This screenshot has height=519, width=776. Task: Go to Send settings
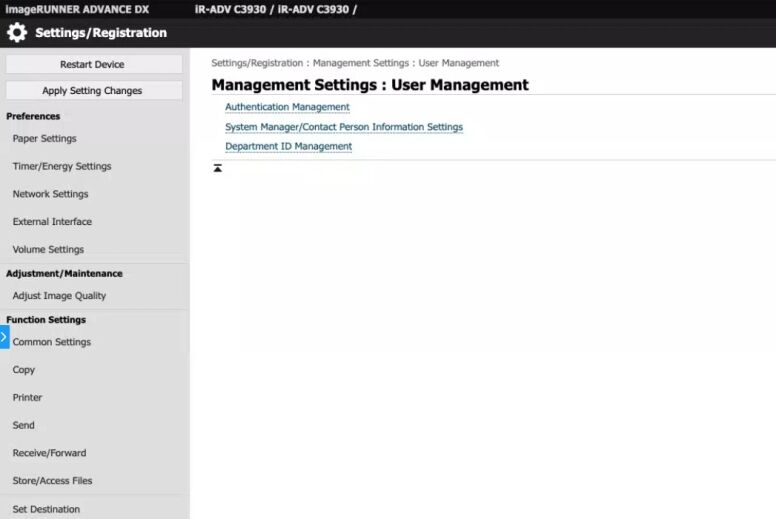pyautogui.click(x=23, y=425)
